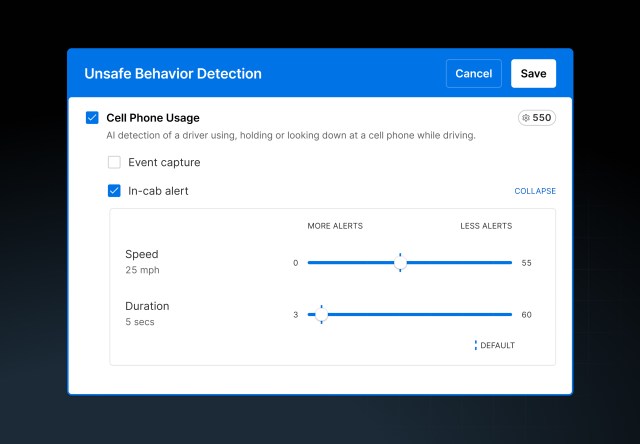Cancel the Unsafe Behavior Detection dialog

coord(473,74)
